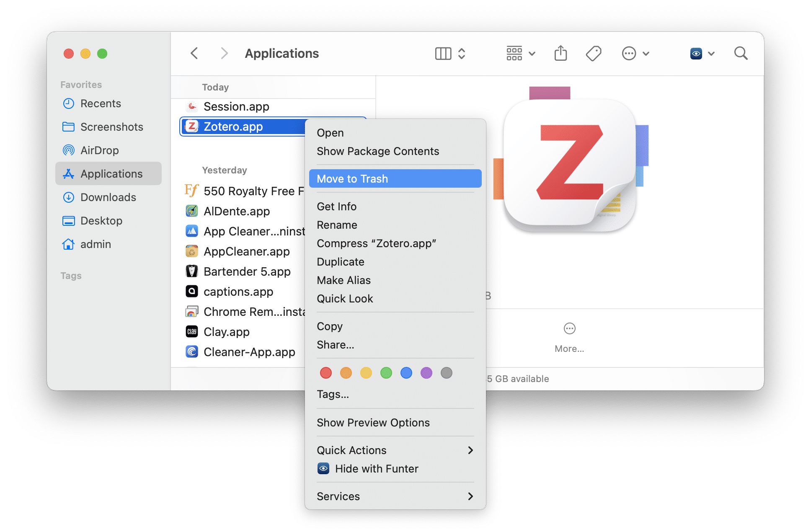The image size is (811, 532).
Task: Switch to the column view icon
Action: click(x=443, y=53)
